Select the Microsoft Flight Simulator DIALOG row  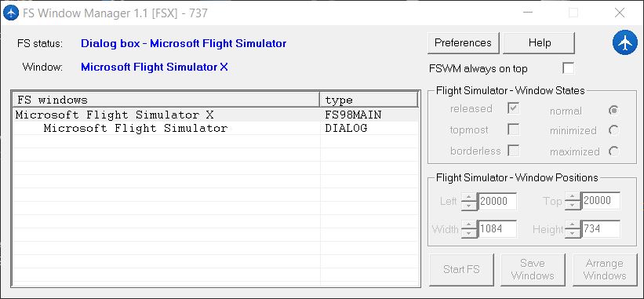[x=216, y=128]
